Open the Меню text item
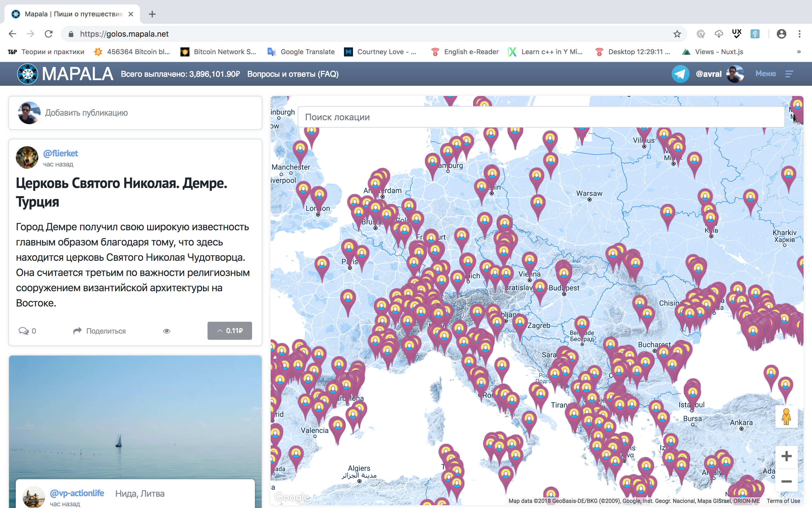812x508 pixels. pos(765,74)
